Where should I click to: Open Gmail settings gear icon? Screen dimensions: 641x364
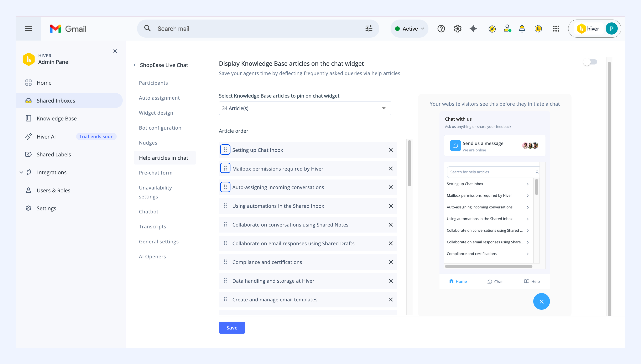click(x=457, y=29)
